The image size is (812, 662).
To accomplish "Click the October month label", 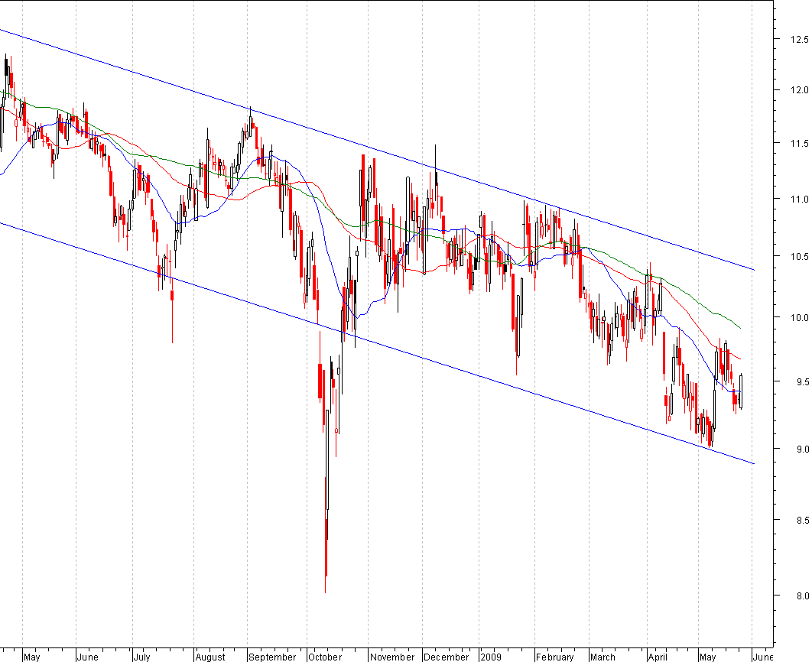I will click(325, 657).
